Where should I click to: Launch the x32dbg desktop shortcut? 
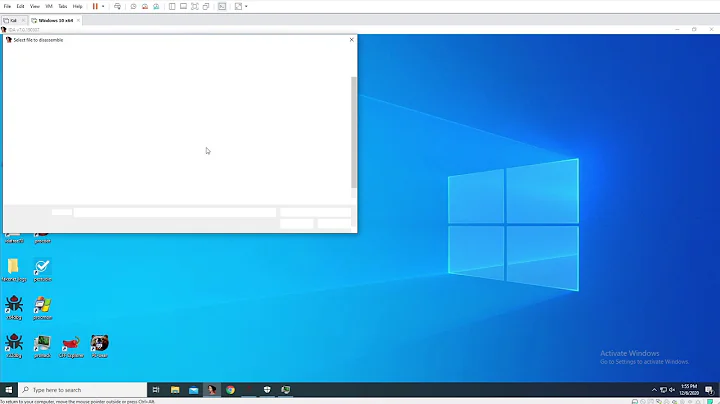tap(14, 346)
